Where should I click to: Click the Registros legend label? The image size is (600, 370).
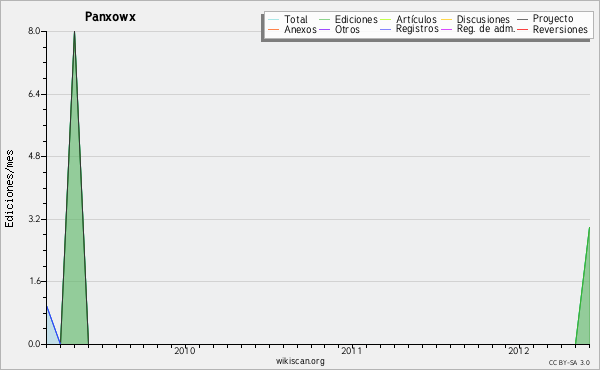(x=417, y=29)
